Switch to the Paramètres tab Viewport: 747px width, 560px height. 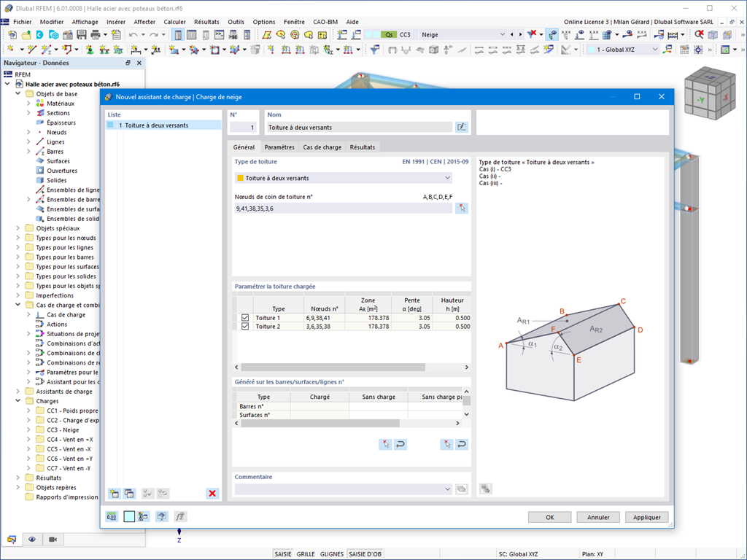click(279, 147)
